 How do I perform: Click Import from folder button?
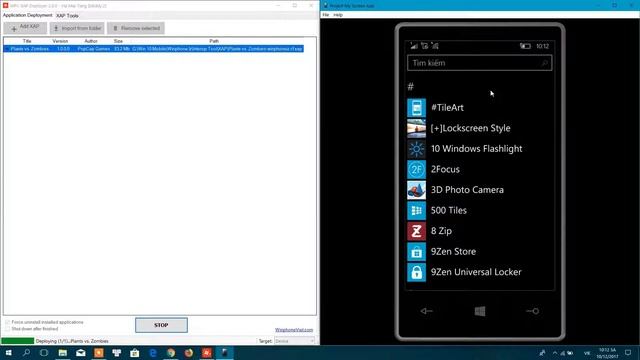coord(77,28)
